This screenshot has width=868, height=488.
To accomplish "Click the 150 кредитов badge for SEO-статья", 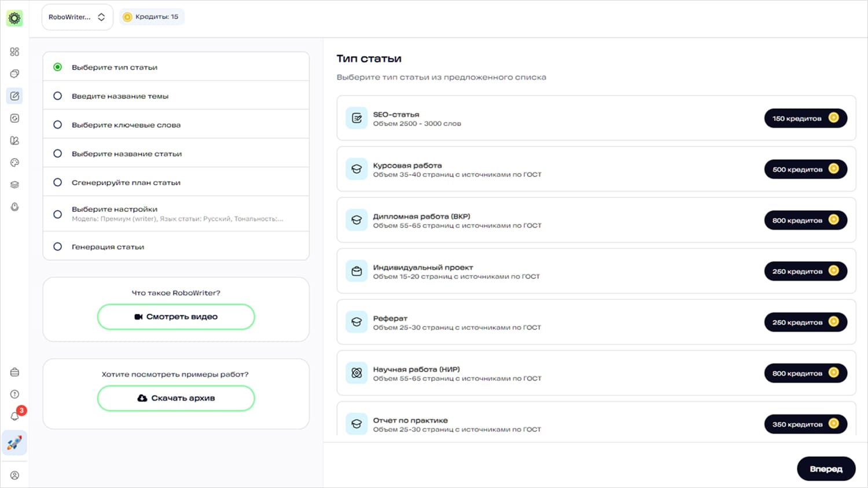I will [x=805, y=118].
